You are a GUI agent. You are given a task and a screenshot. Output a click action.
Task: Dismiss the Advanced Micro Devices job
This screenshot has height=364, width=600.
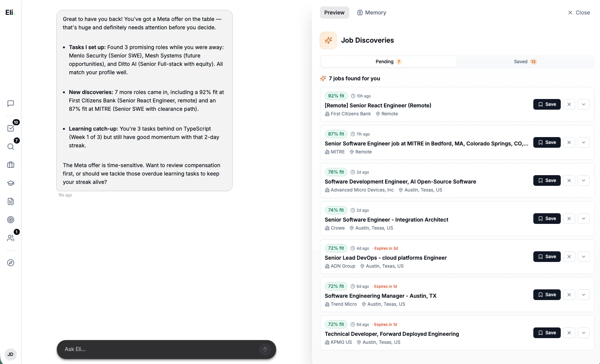click(x=569, y=180)
